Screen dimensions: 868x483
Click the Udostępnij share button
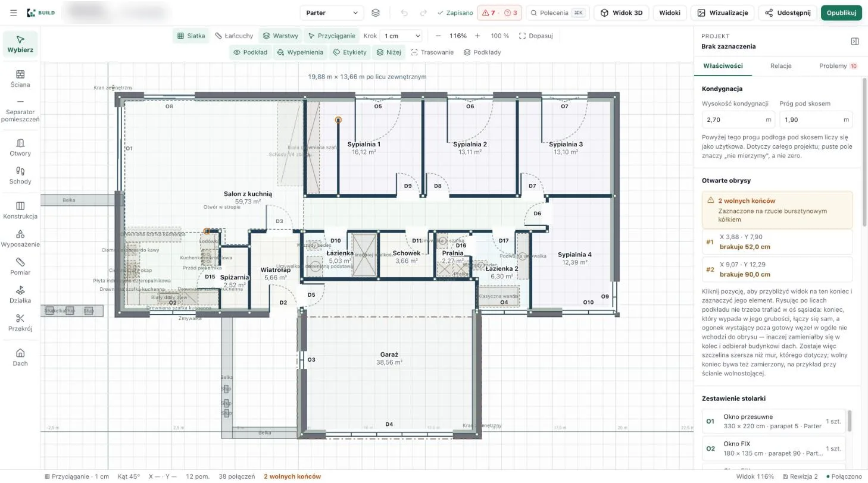788,12
